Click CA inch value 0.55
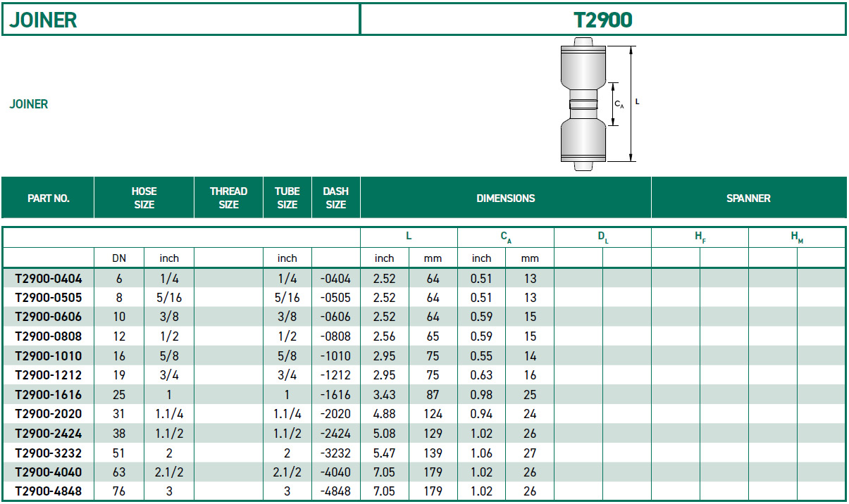Image resolution: width=849 pixels, height=504 pixels. pos(481,356)
